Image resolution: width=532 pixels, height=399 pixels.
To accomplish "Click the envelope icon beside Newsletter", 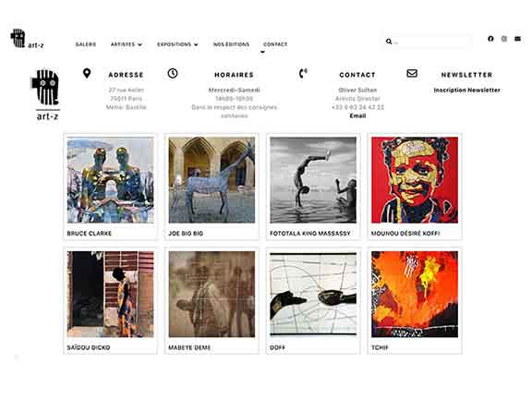I will pos(412,73).
